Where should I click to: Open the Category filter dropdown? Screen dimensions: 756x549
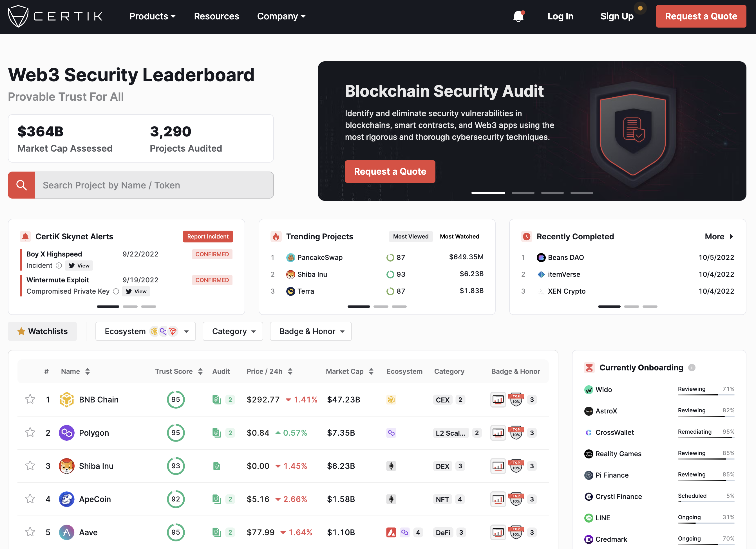click(234, 331)
